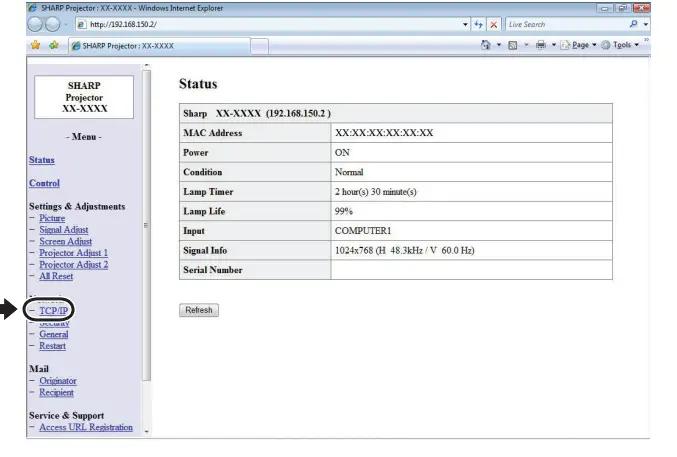The height and width of the screenshot is (457, 677).
Task: Click the Add to Favorites icon
Action: pyautogui.click(x=51, y=46)
